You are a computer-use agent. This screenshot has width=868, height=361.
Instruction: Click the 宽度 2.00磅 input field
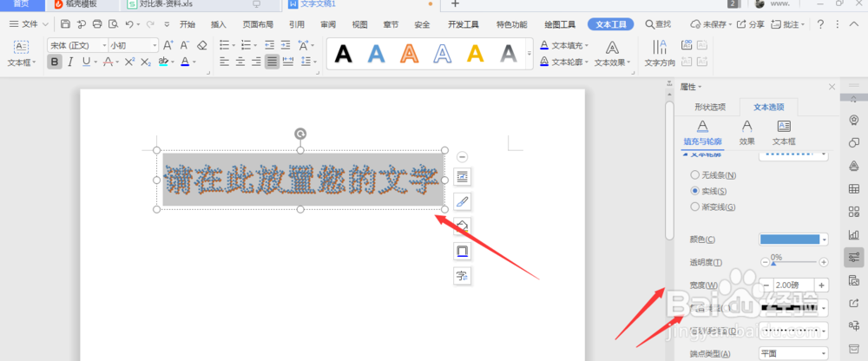point(793,286)
